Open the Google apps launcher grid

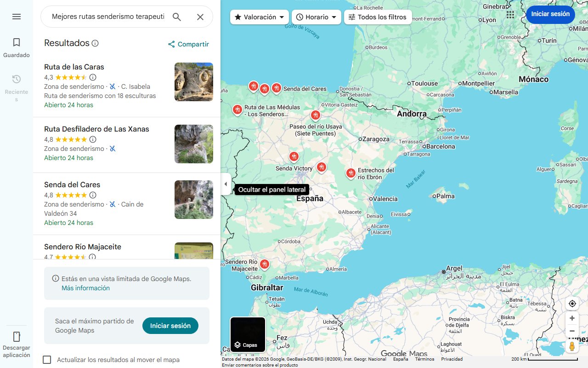510,15
